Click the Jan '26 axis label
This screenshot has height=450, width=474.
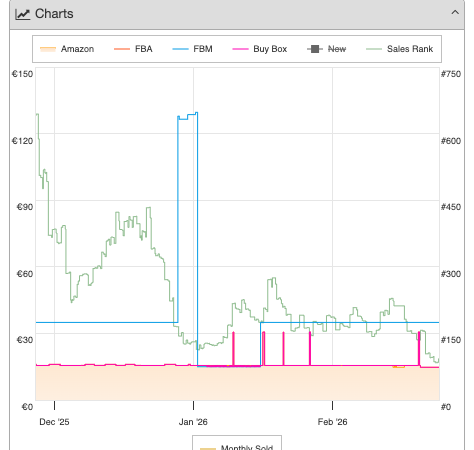point(193,422)
